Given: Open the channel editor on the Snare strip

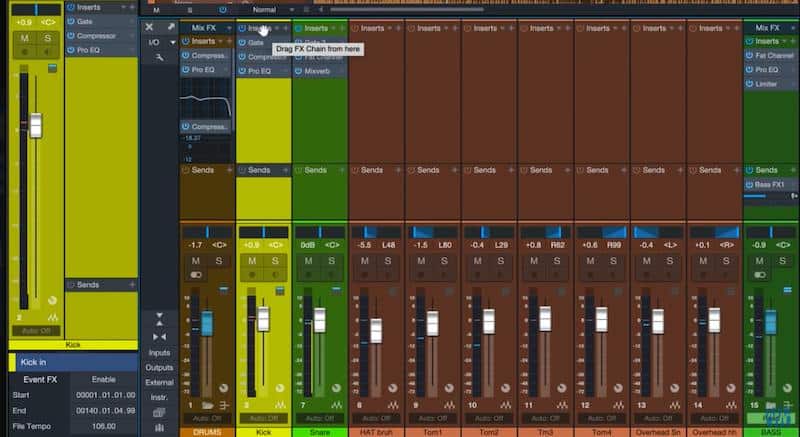Looking at the screenshot, I should point(336,290).
